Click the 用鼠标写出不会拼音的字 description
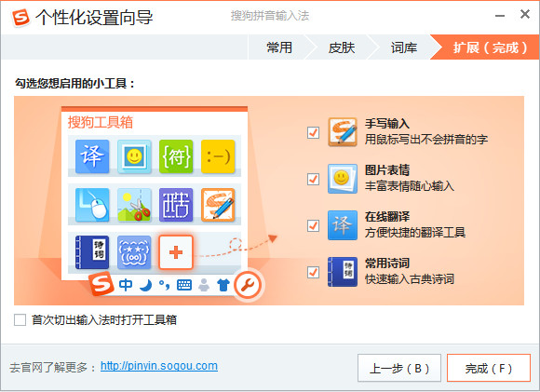 426,140
